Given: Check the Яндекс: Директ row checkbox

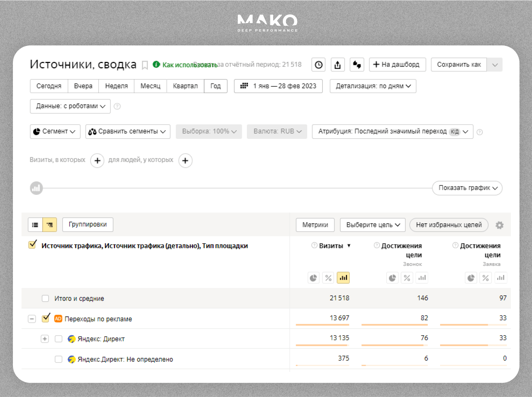Looking at the screenshot, I should pyautogui.click(x=59, y=339).
